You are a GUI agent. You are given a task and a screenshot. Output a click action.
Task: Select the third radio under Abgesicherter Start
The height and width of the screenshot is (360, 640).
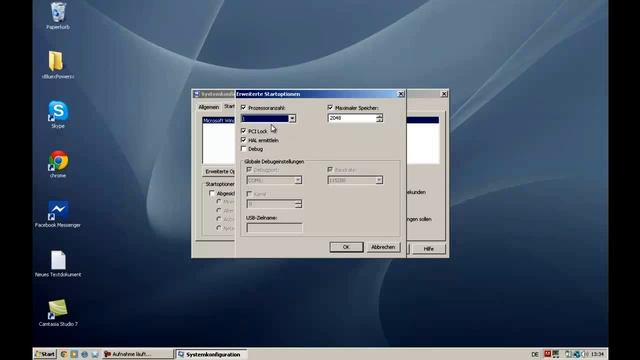pos(219,219)
